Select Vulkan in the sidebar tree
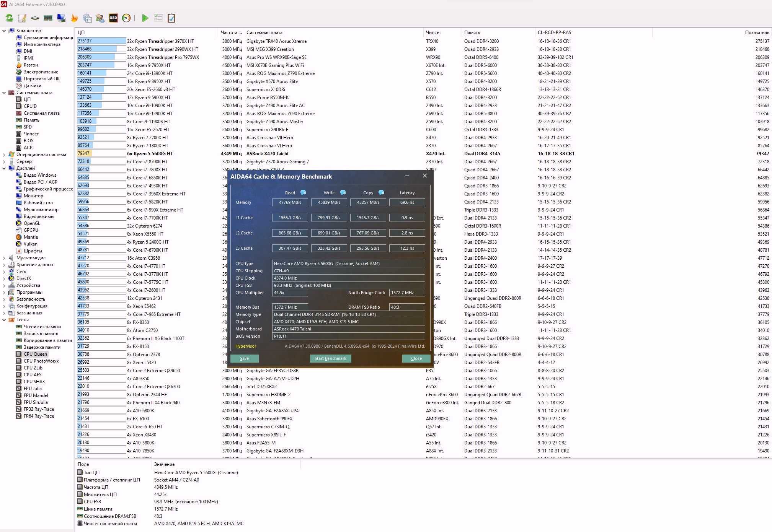Viewport: 772px width, 532px height. (x=31, y=244)
